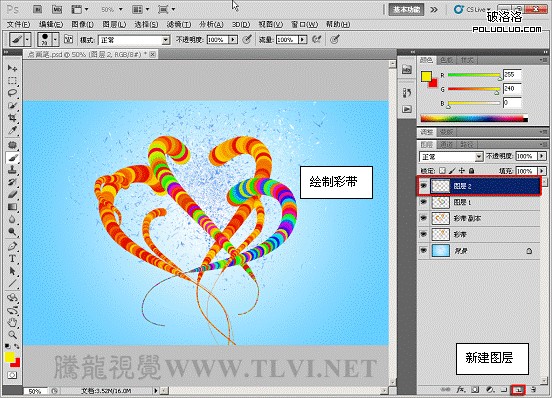Select the Eraser tool
The image size is (552, 398).
click(12, 194)
